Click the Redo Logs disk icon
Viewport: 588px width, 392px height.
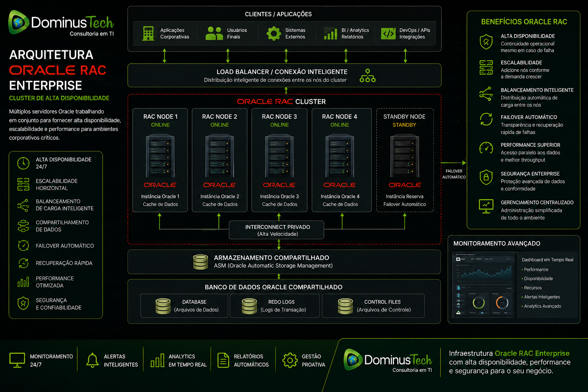[249, 306]
